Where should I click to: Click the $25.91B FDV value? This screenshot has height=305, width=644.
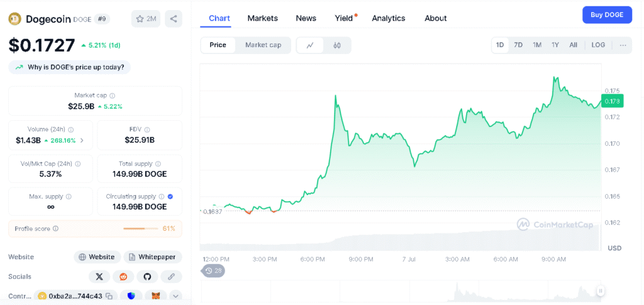coord(140,140)
